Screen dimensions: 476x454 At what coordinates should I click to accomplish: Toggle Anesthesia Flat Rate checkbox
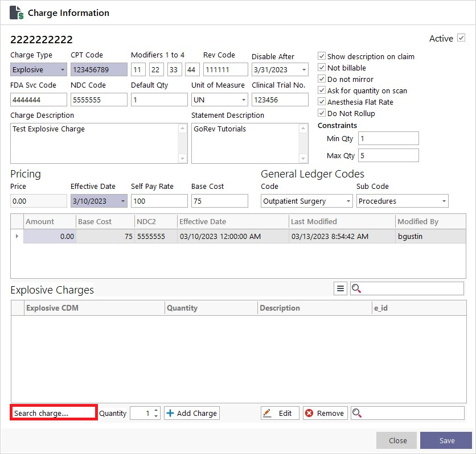click(x=322, y=102)
